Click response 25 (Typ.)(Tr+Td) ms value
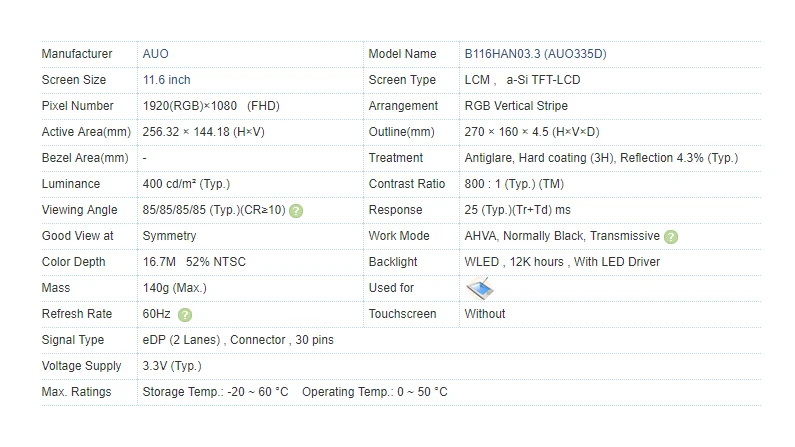The width and height of the screenshot is (795, 447). coord(518,210)
